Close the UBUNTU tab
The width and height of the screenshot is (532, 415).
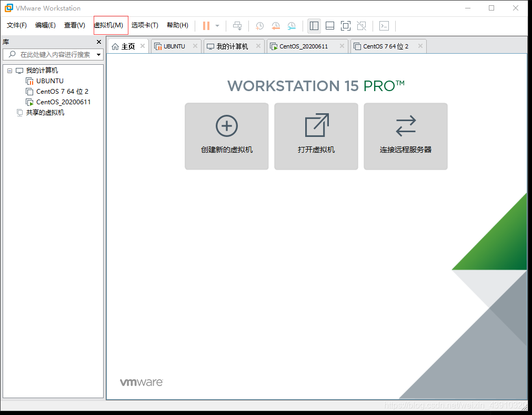[195, 46]
